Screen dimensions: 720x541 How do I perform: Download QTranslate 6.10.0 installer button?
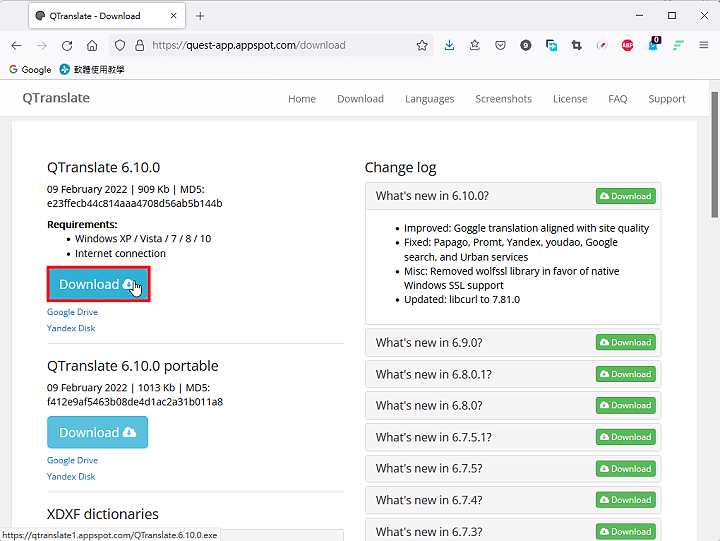tap(98, 284)
